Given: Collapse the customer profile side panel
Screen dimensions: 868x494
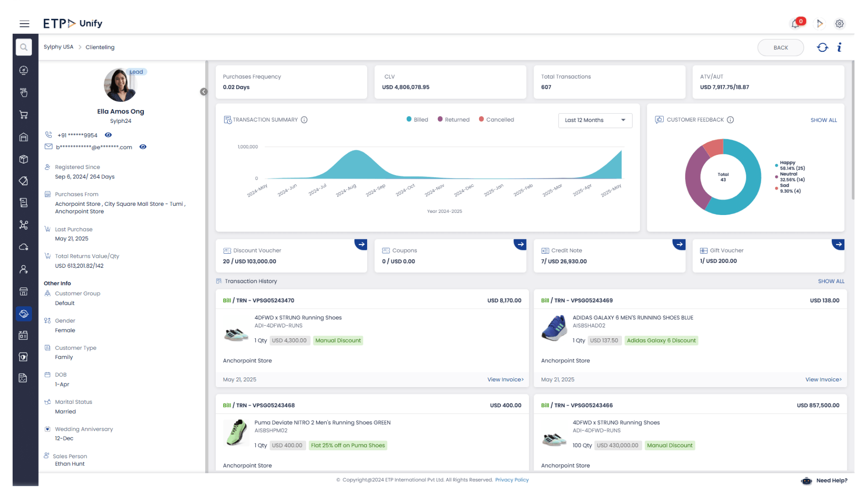Looking at the screenshot, I should coord(204,92).
